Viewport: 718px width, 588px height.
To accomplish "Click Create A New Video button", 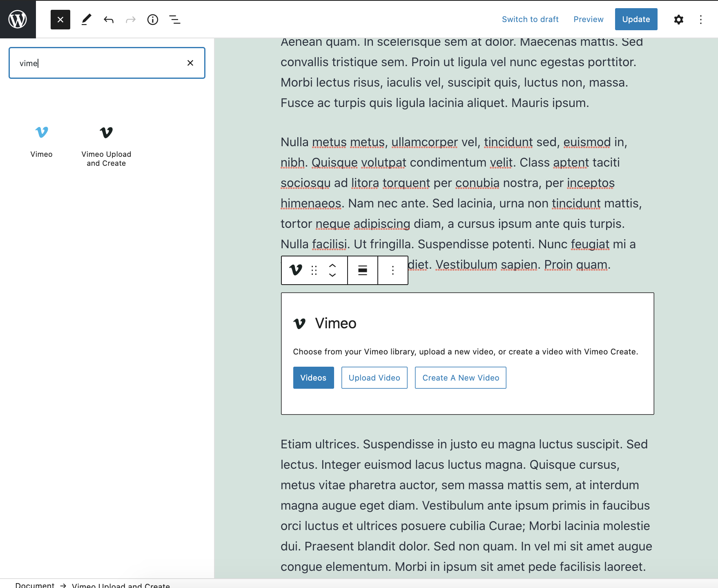I will click(x=461, y=378).
